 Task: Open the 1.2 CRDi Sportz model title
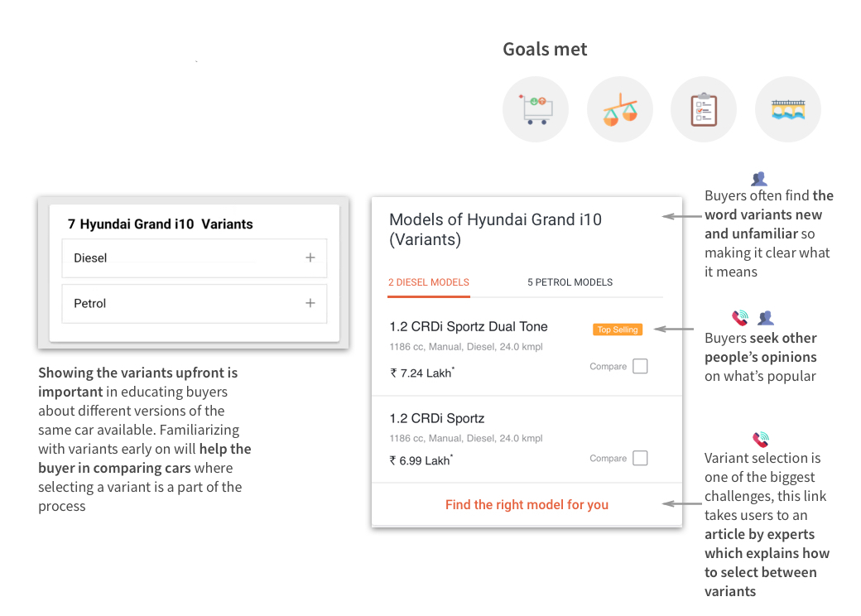tap(437, 418)
